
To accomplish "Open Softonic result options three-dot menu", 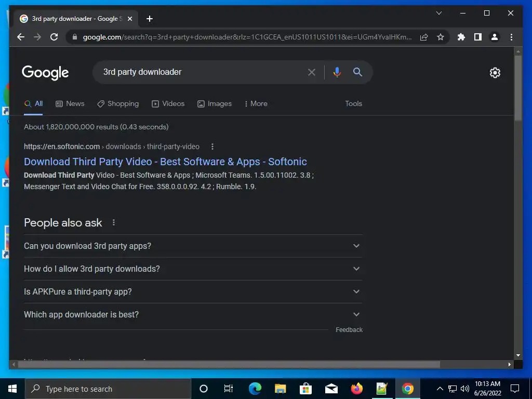I will [x=212, y=147].
